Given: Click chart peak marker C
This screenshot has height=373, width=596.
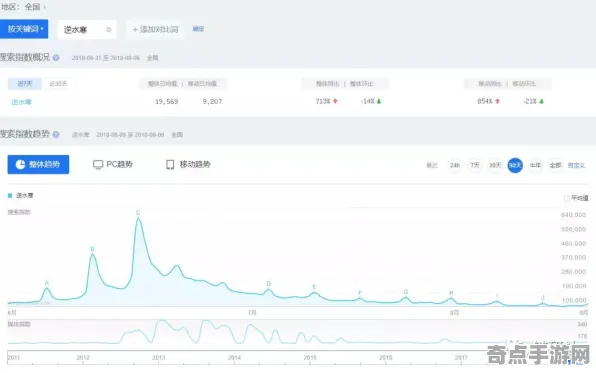Looking at the screenshot, I should tap(138, 213).
